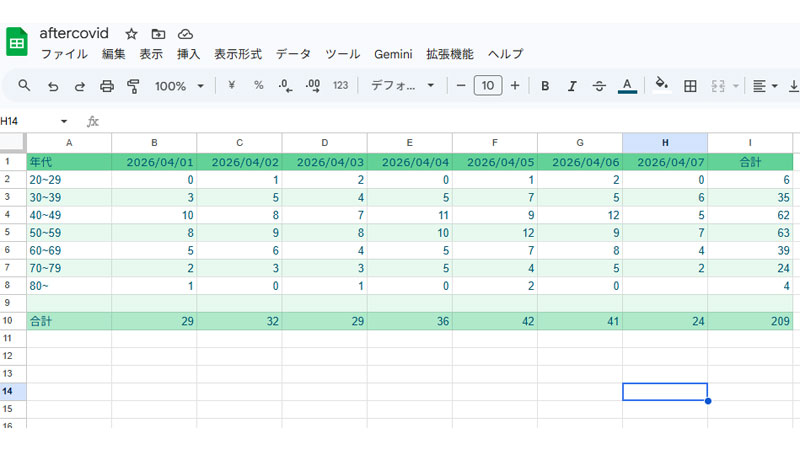This screenshot has height=450, width=800.
Task: Increase font size with plus button
Action: tap(515, 86)
